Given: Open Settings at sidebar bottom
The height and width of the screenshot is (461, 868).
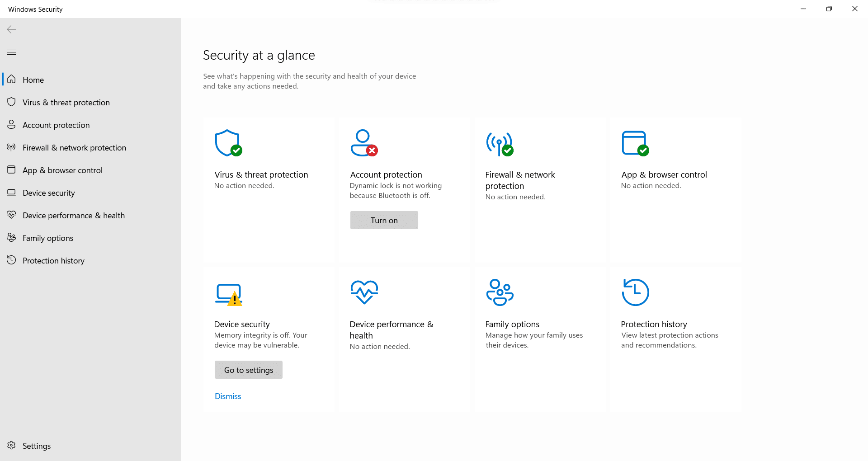Looking at the screenshot, I should coord(90,446).
